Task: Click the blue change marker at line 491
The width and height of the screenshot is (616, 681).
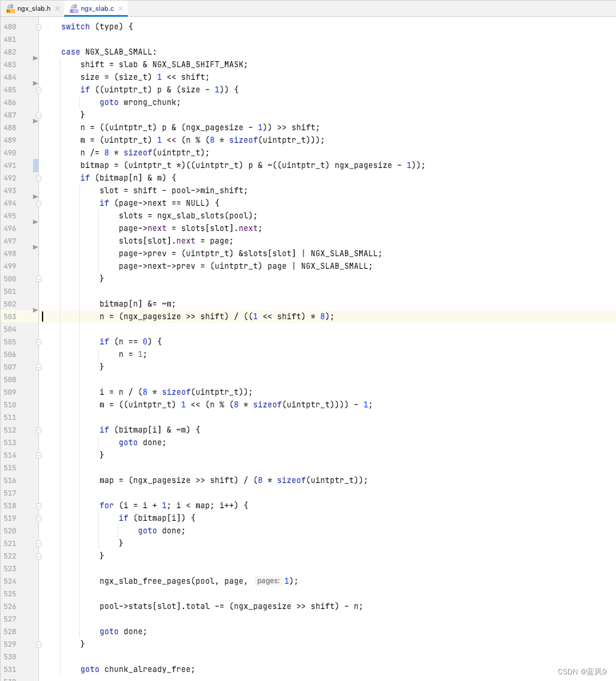Action: click(37, 164)
